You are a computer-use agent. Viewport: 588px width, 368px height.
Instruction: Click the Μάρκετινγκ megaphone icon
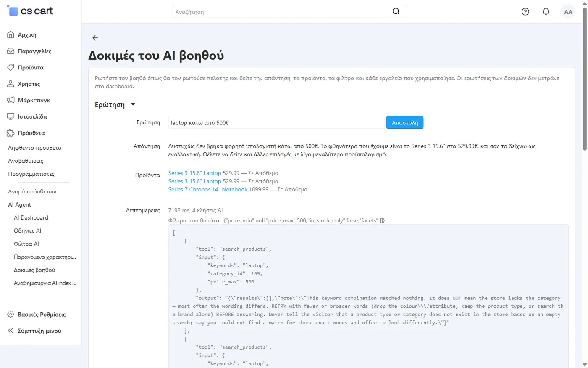(10, 100)
